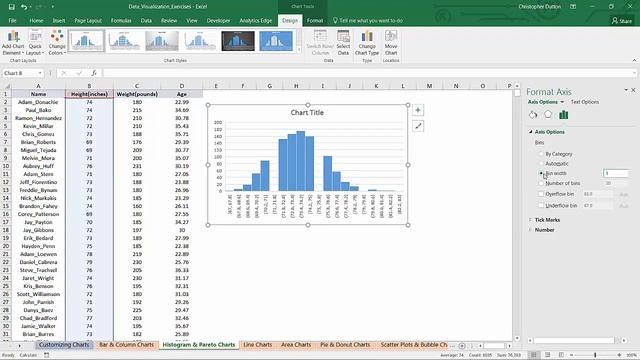
Task: Switch to Page Layout view icon
Action: click(547, 355)
